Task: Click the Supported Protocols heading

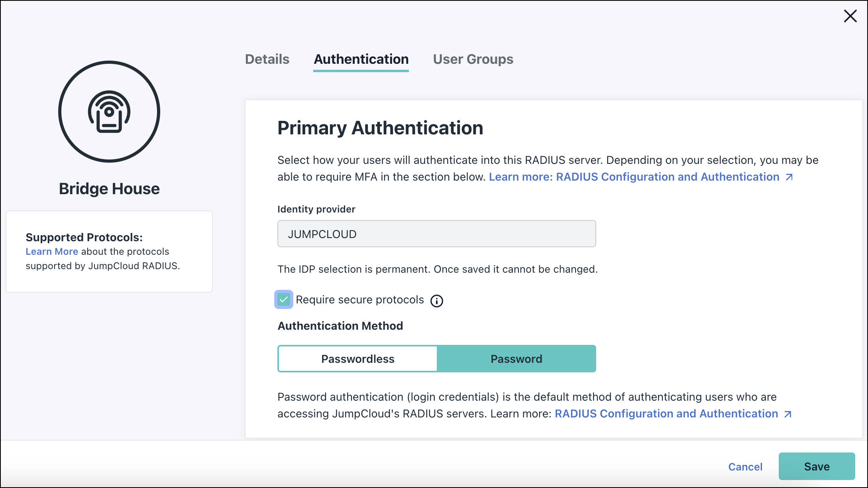Action: [x=84, y=237]
